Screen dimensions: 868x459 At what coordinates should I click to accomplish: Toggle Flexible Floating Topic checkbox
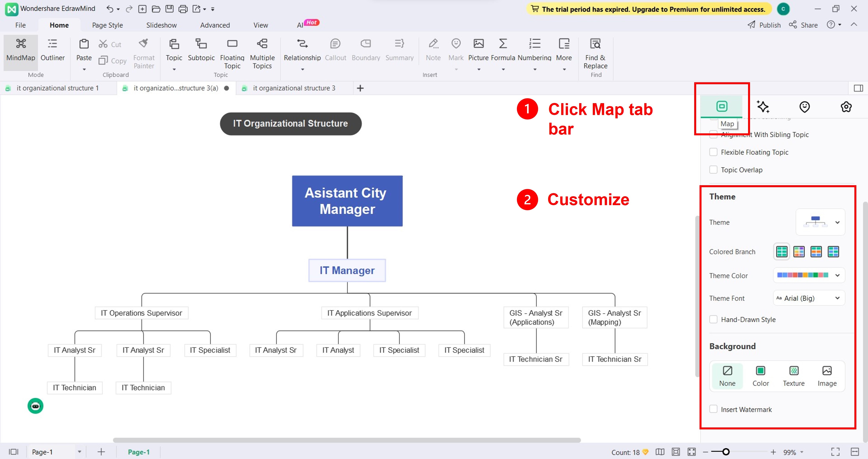pos(713,152)
